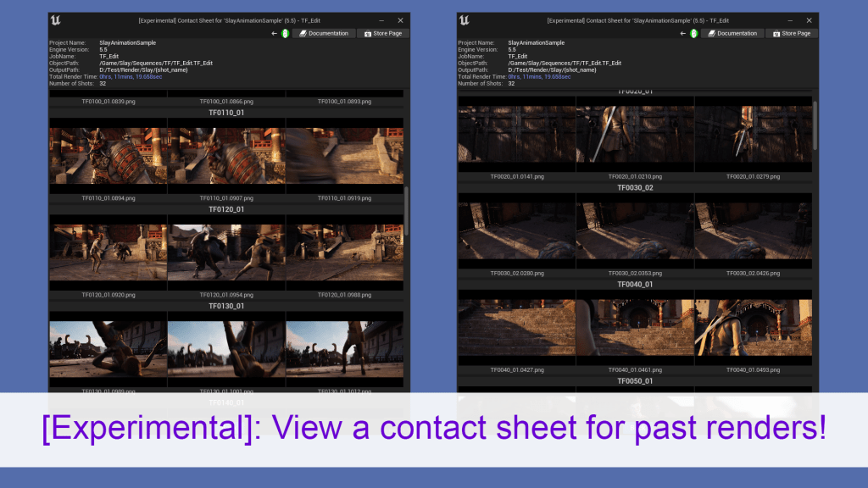The width and height of the screenshot is (868, 488).
Task: Open Documentation in window showing TF0110_01
Action: pyautogui.click(x=323, y=33)
